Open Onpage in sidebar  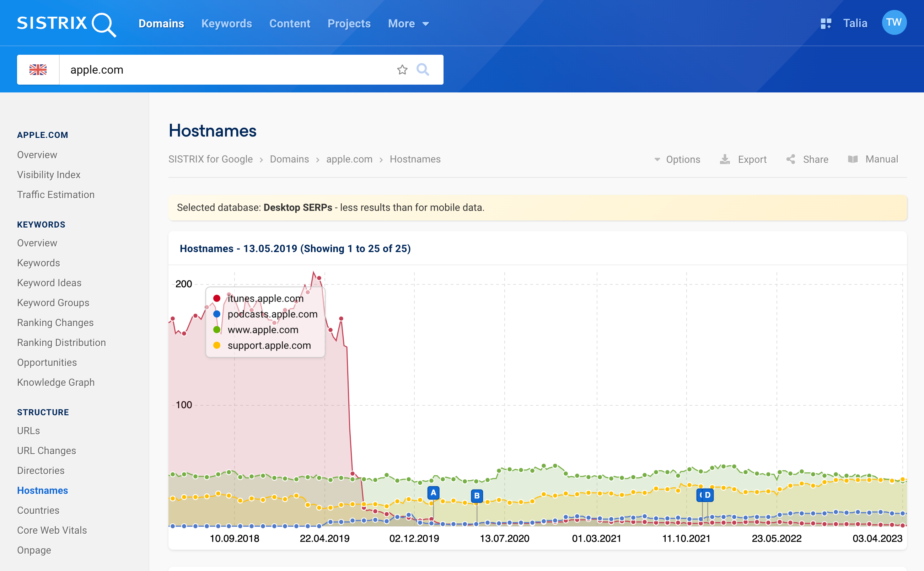click(34, 550)
